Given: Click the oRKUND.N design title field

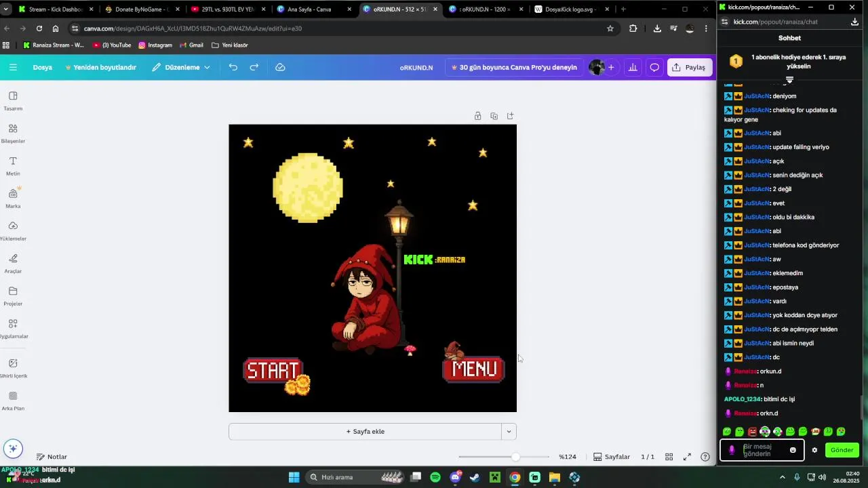Looking at the screenshot, I should 416,67.
